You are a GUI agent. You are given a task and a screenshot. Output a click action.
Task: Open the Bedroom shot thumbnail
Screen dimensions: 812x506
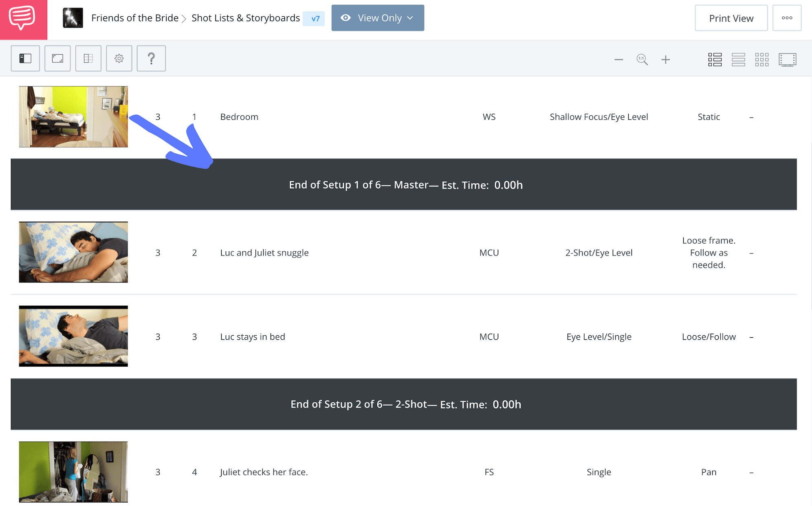73,117
